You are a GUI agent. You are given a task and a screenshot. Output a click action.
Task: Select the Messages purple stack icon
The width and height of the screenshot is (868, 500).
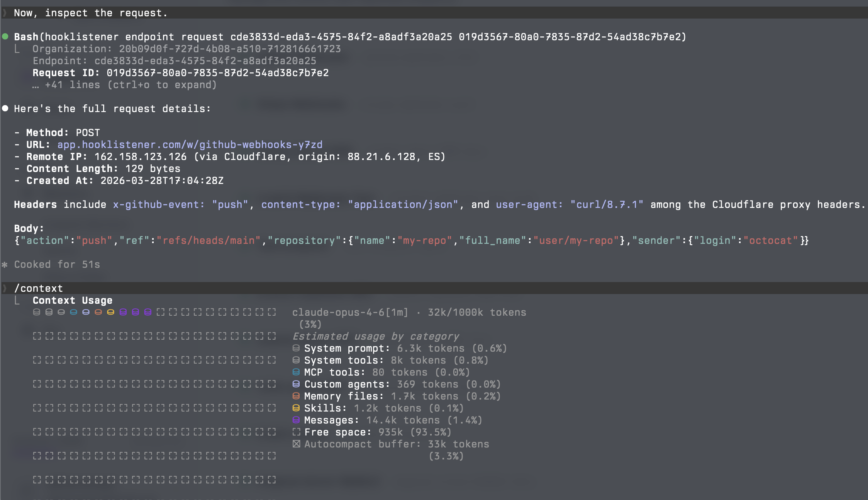(x=296, y=420)
